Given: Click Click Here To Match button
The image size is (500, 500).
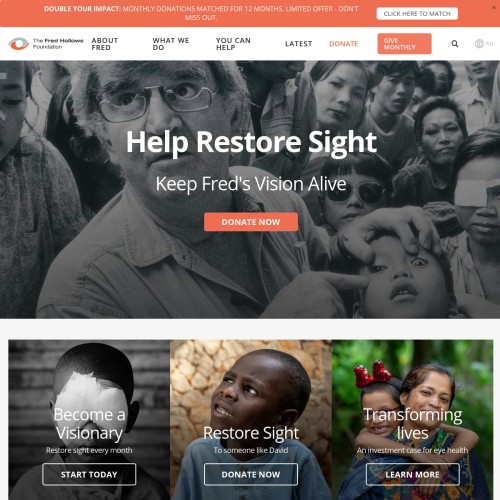Looking at the screenshot, I should coord(417,14).
